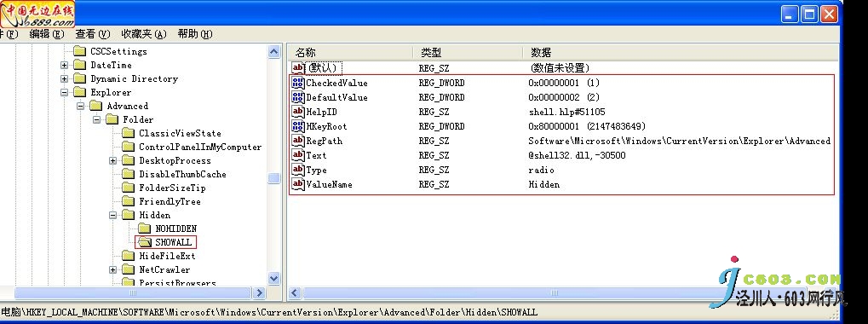Sort by the 类型 column header

click(x=468, y=53)
